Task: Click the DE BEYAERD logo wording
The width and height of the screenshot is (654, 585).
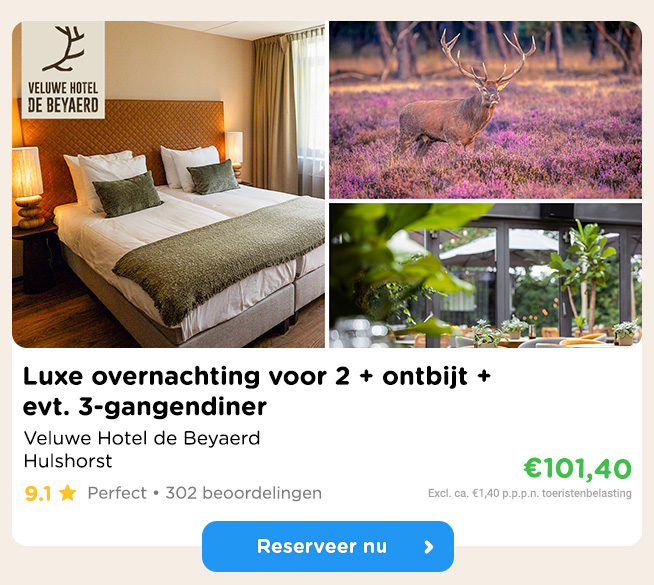Action: tap(63, 105)
